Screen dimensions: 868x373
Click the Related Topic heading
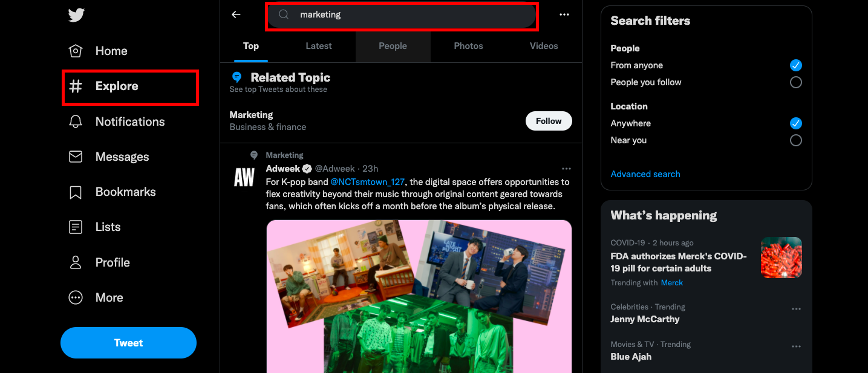[x=290, y=77]
